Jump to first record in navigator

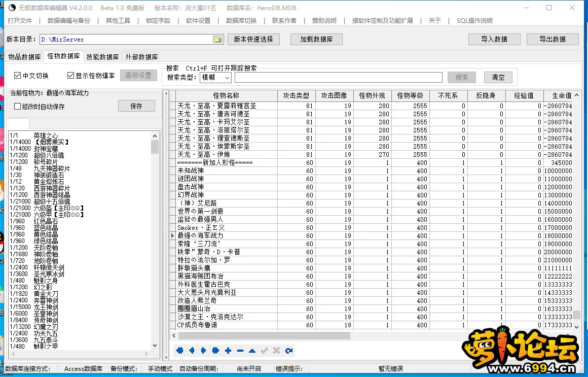tap(179, 350)
